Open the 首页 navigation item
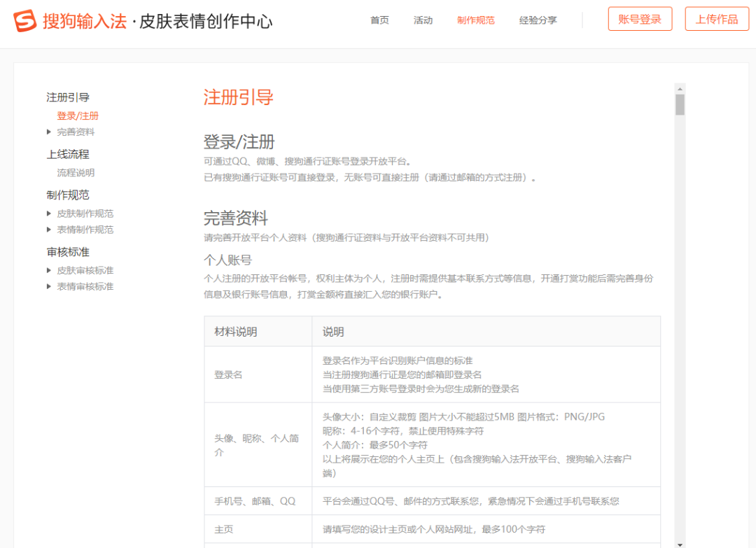This screenshot has height=548, width=756. (x=379, y=20)
